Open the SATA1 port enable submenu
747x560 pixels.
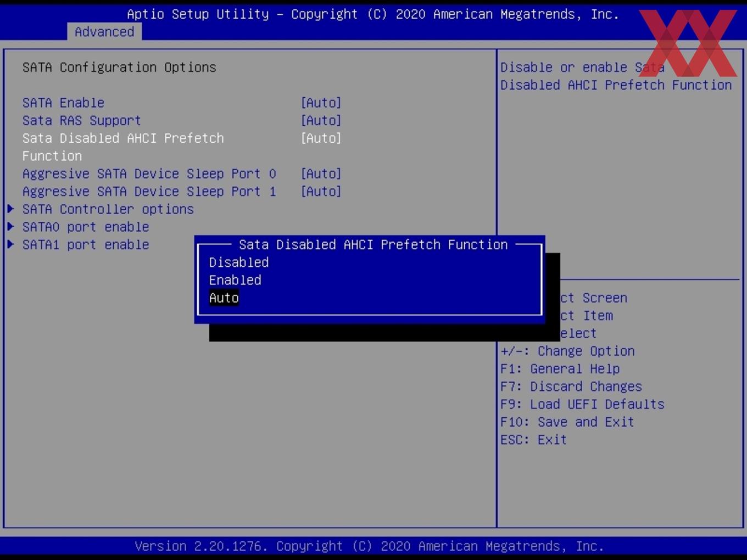coord(86,244)
